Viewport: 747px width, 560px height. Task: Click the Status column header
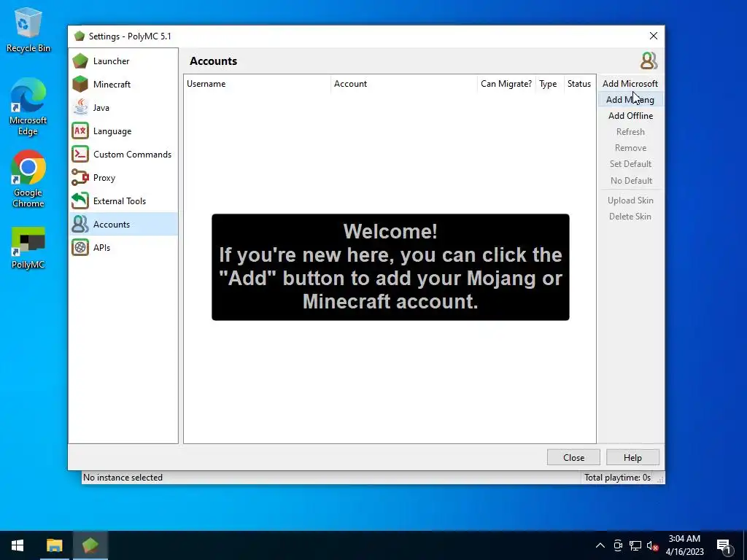579,84
